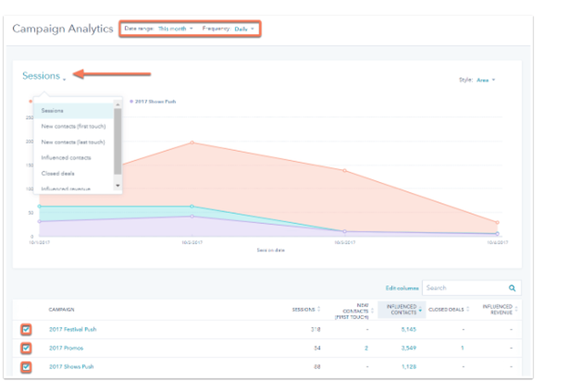The width and height of the screenshot is (569, 392).
Task: Open the 2017 Festival Push campaign
Action: (73, 330)
